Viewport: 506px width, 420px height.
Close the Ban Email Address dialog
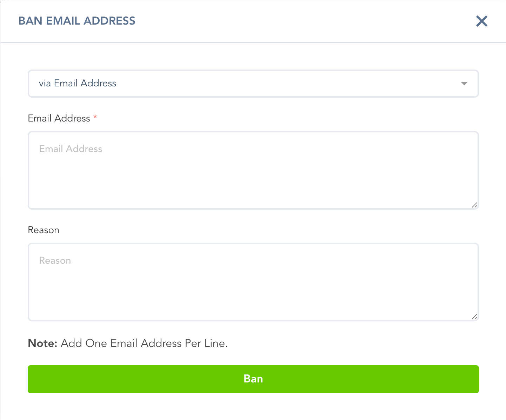pos(482,21)
